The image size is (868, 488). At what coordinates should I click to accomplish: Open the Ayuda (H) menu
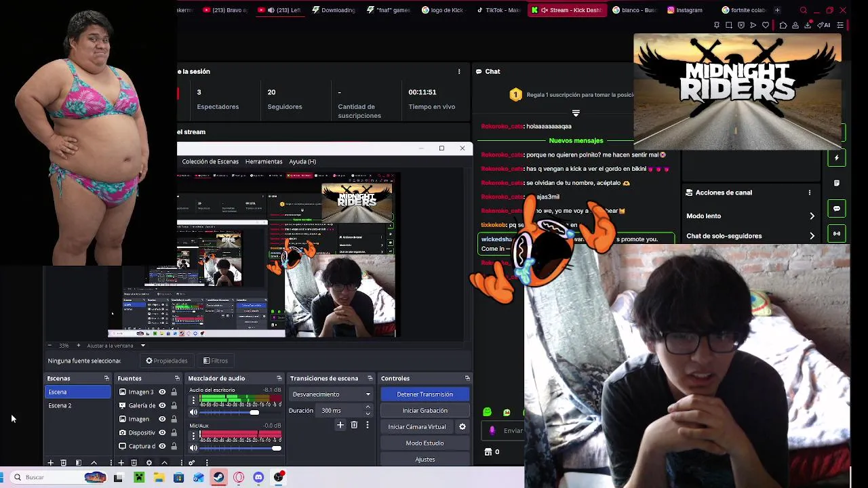(302, 161)
